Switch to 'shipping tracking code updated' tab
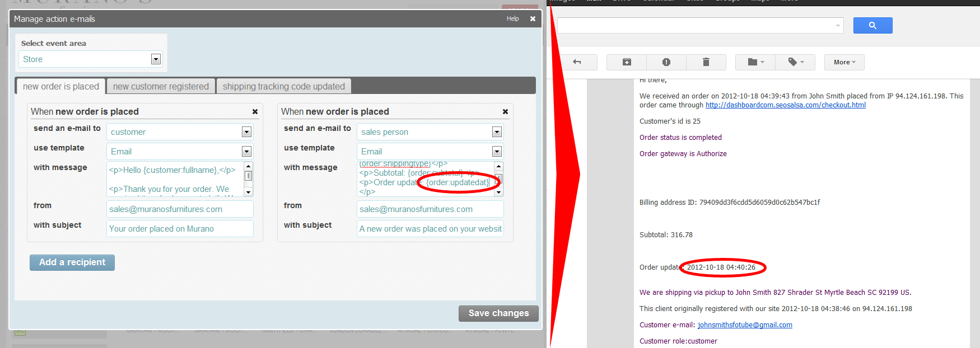Image resolution: width=980 pixels, height=348 pixels. tap(284, 86)
